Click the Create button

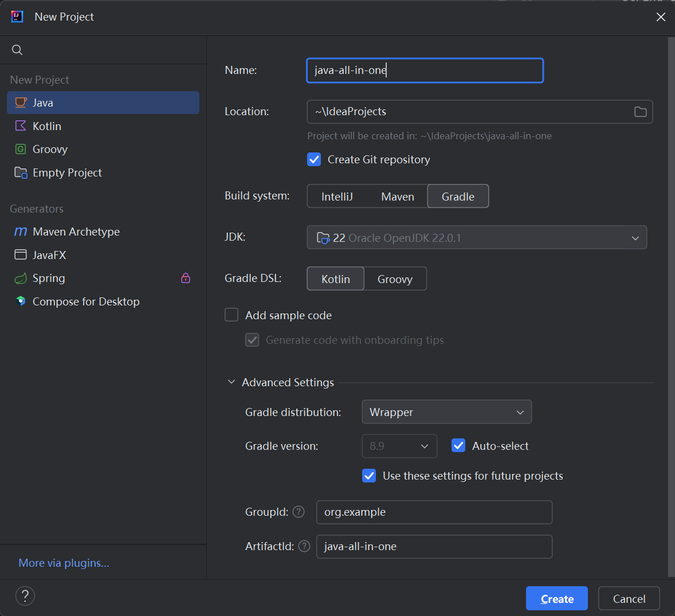coord(556,599)
